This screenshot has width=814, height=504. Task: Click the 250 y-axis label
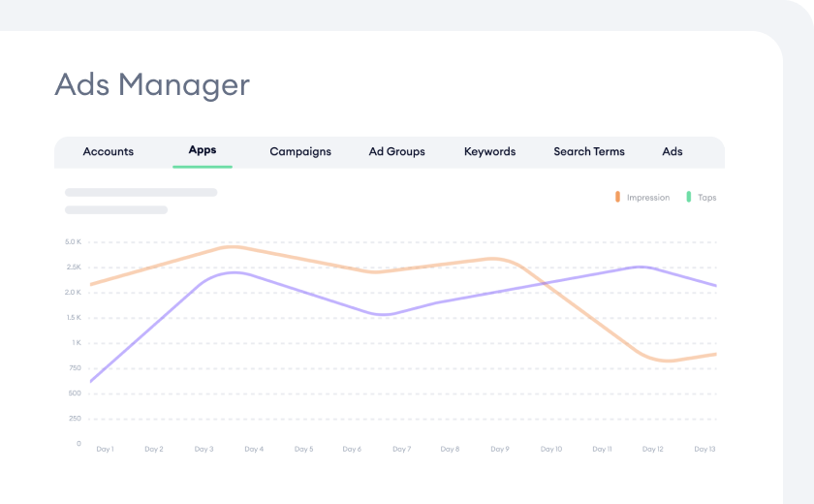[x=75, y=419]
